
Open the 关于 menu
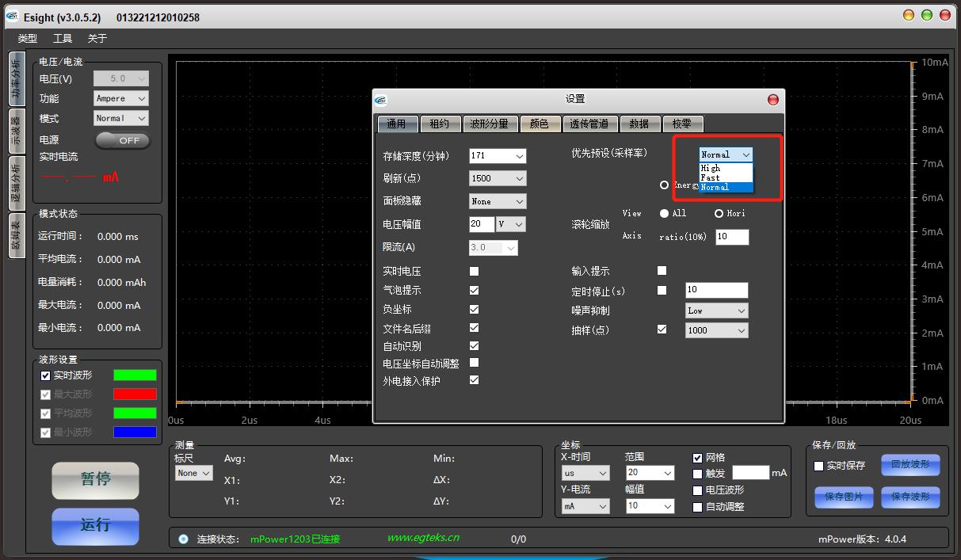click(x=97, y=38)
